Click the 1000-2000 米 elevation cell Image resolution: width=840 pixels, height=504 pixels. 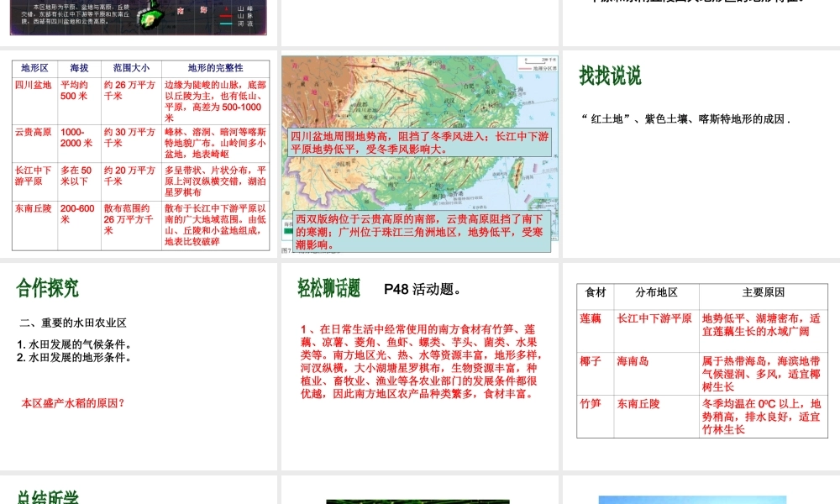pos(79,144)
